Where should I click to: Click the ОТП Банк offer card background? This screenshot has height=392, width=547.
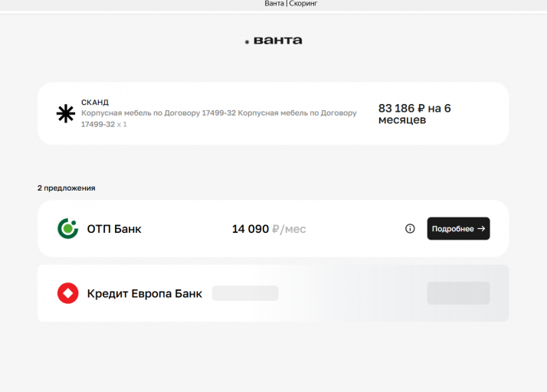[273, 228]
